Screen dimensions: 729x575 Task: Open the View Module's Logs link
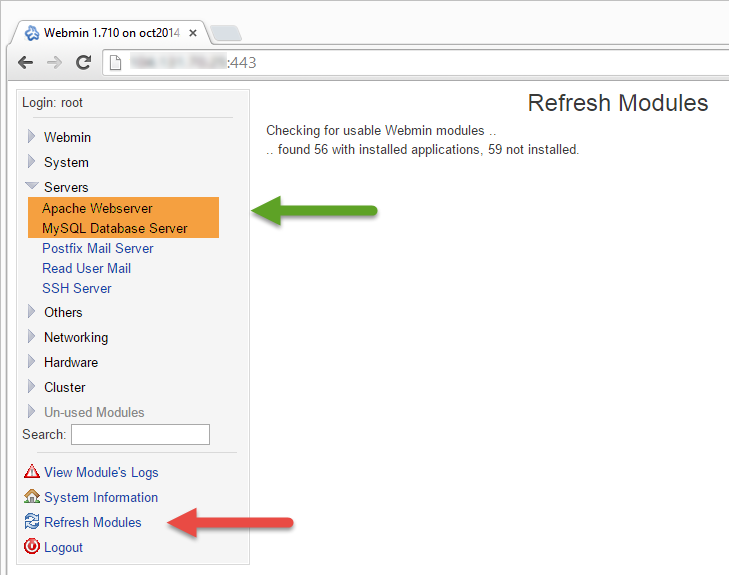point(101,472)
